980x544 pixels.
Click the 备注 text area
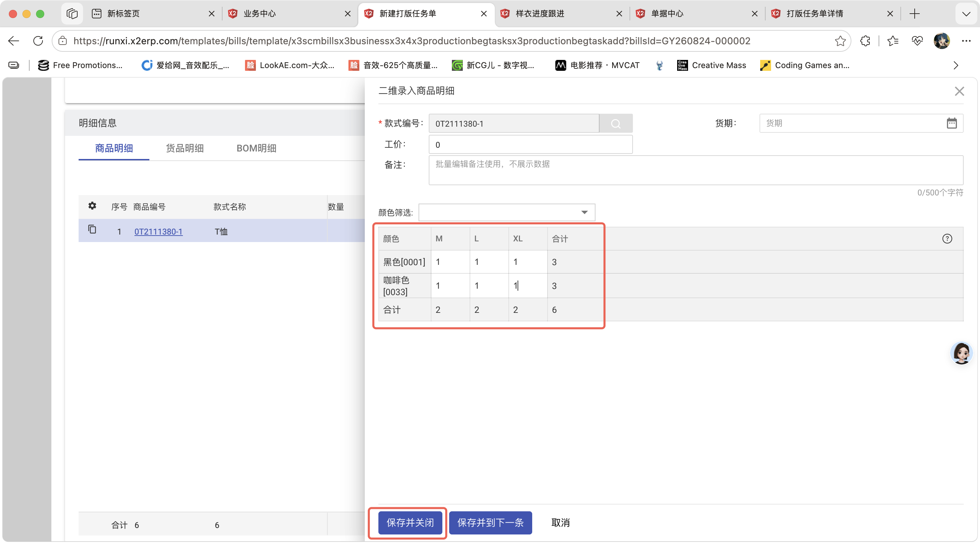696,170
